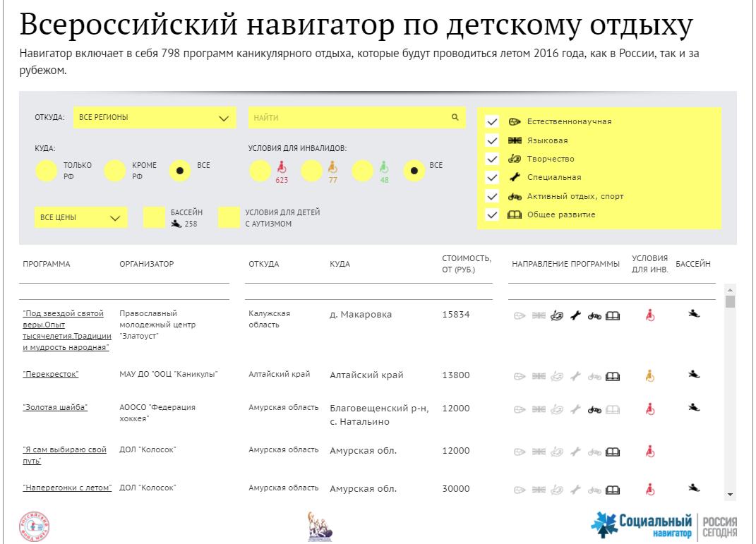Open the "Перекресток" program link
The width and height of the screenshot is (756, 544).
51,374
